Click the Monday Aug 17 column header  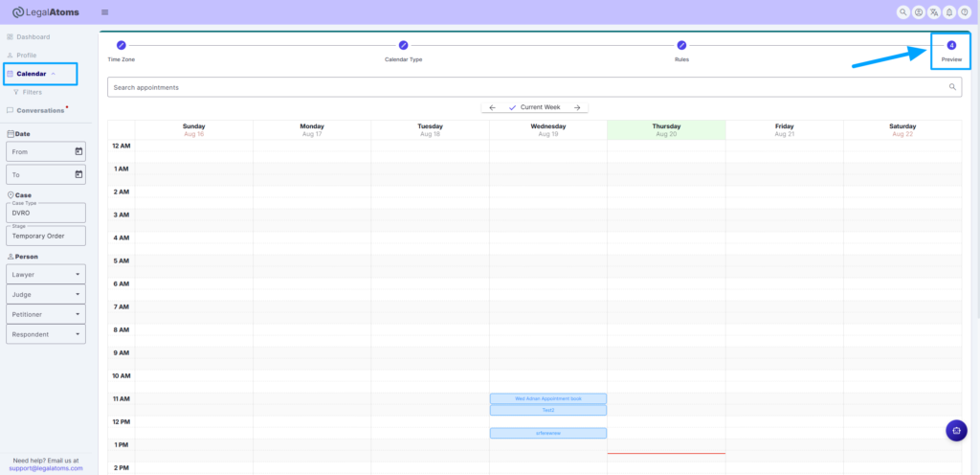(x=312, y=130)
